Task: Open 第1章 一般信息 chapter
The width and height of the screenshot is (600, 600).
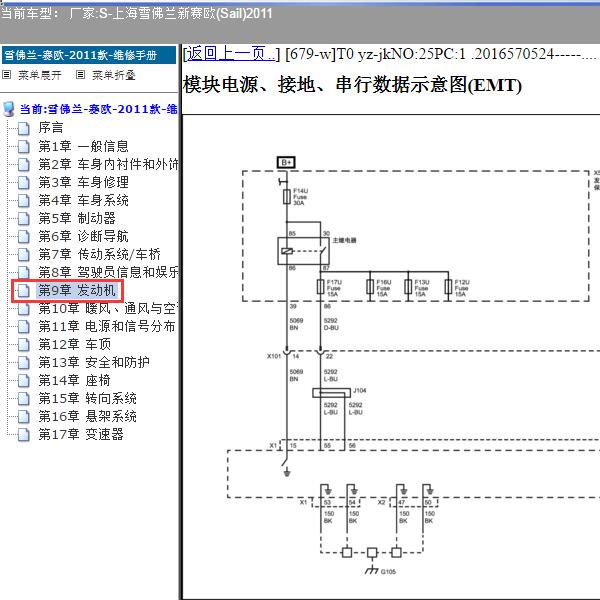Action: click(83, 146)
